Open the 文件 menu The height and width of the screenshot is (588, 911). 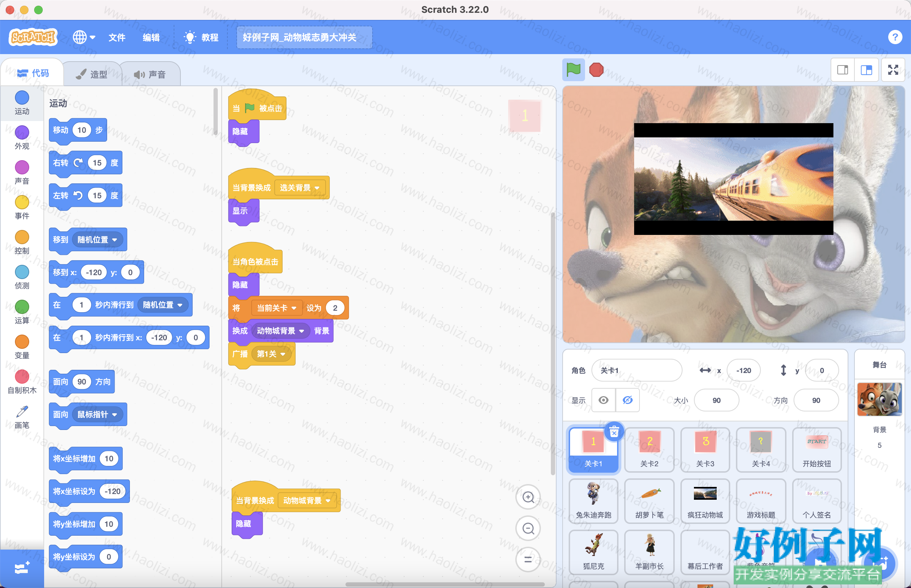point(117,37)
